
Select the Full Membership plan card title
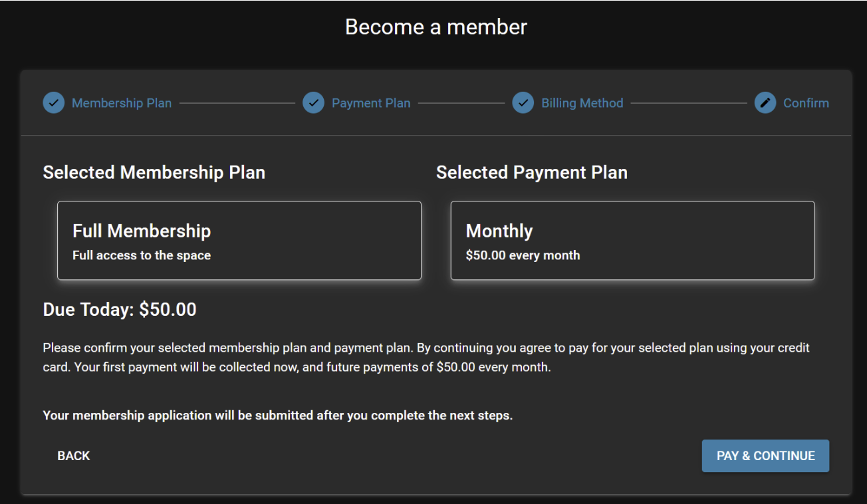coord(142,231)
